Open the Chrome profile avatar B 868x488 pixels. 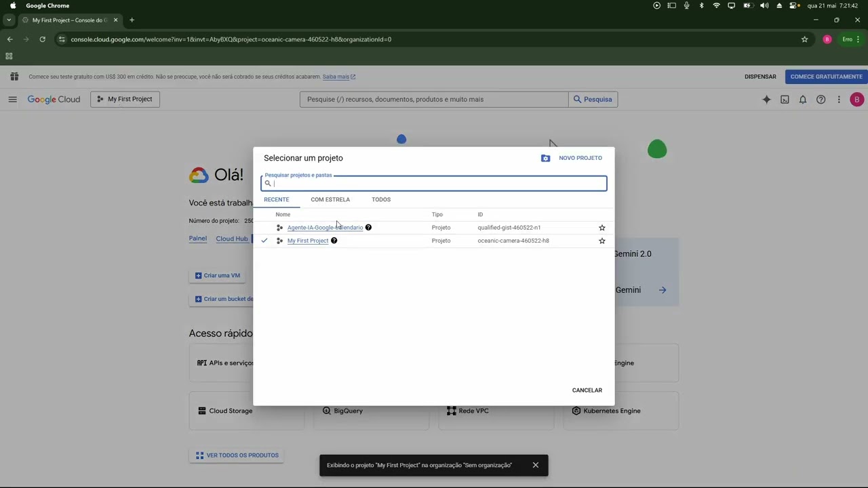pyautogui.click(x=827, y=39)
